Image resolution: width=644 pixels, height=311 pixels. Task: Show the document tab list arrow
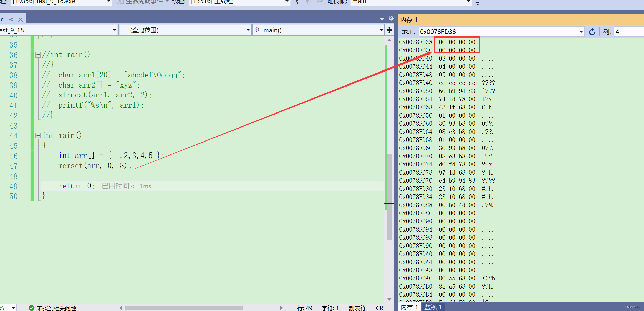382,19
